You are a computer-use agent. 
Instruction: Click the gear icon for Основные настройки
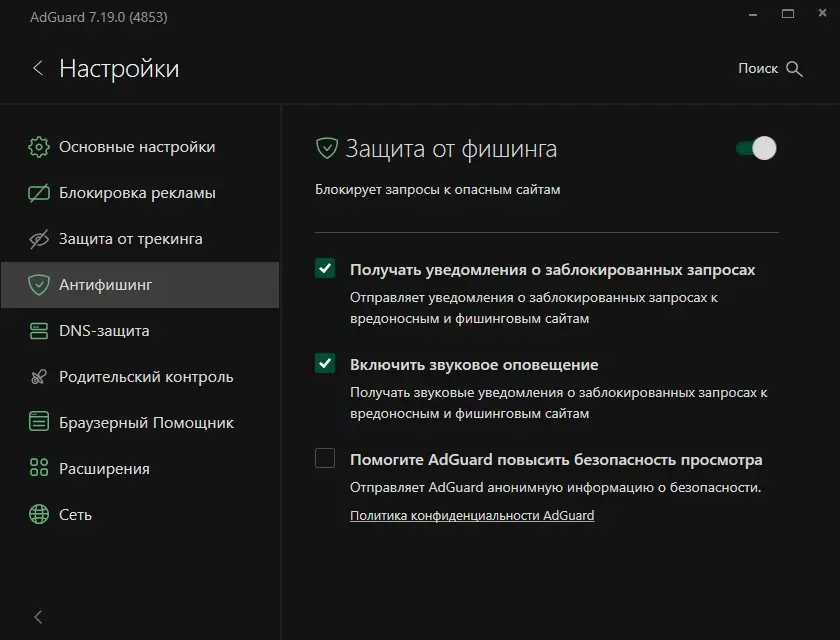38,147
